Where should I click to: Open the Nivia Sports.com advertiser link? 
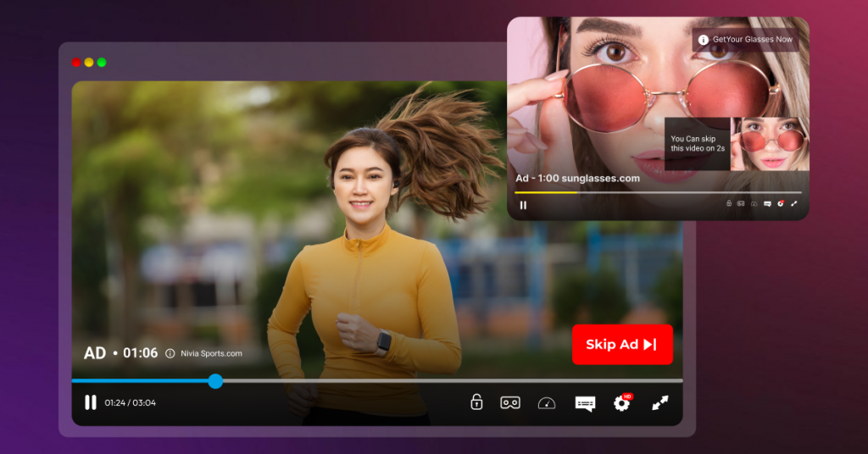pyautogui.click(x=211, y=353)
